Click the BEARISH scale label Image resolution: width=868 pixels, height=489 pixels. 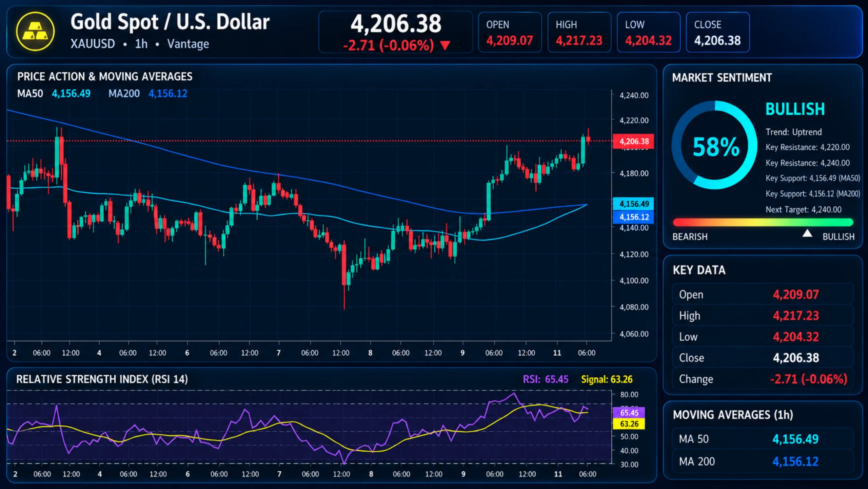pyautogui.click(x=690, y=237)
